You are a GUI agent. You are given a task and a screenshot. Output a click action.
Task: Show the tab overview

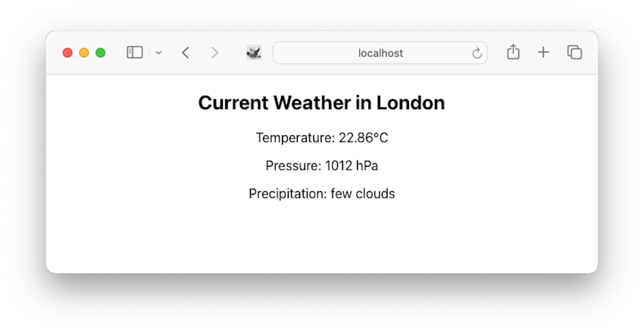[x=574, y=52]
